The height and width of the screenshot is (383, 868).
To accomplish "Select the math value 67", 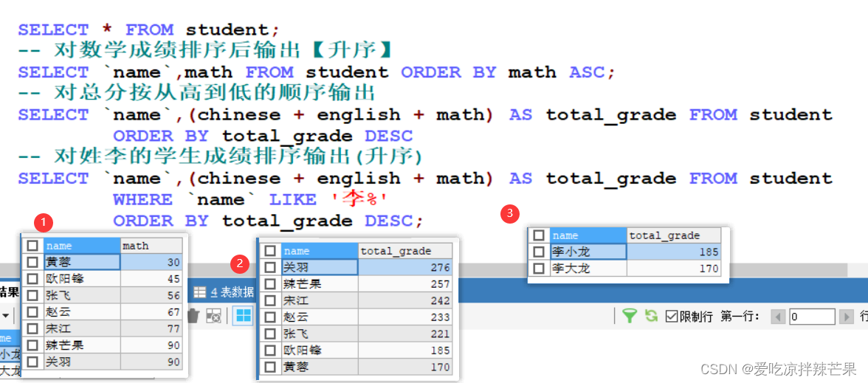I will click(x=151, y=312).
